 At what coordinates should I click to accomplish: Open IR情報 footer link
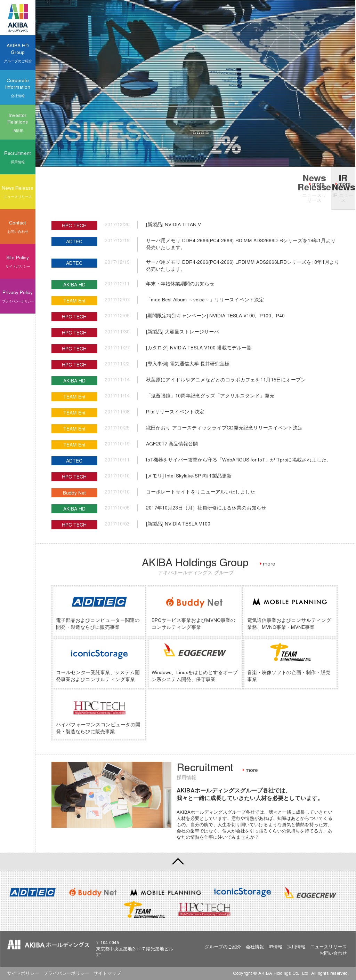[275, 947]
